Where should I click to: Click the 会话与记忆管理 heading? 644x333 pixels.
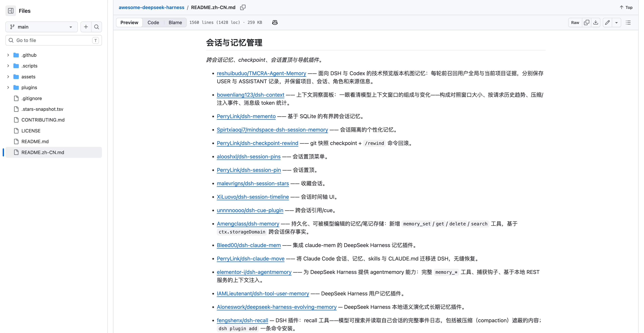pyautogui.click(x=234, y=42)
